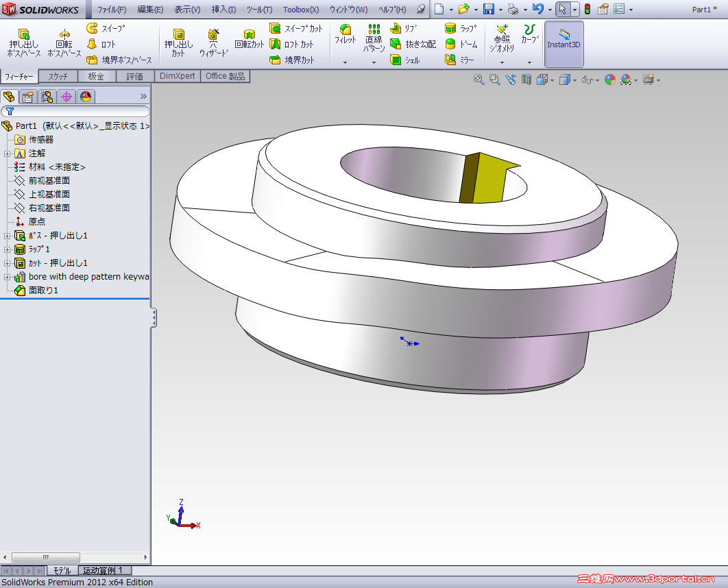Open the Linear Pattern dropdown arrow
The height and width of the screenshot is (588, 728).
click(x=374, y=62)
